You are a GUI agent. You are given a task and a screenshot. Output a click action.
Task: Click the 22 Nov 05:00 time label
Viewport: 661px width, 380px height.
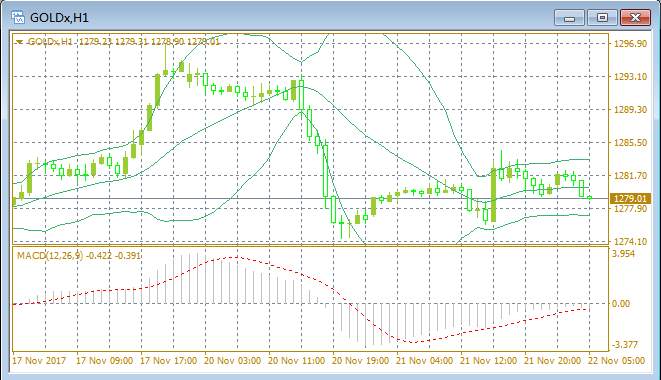tap(616, 361)
